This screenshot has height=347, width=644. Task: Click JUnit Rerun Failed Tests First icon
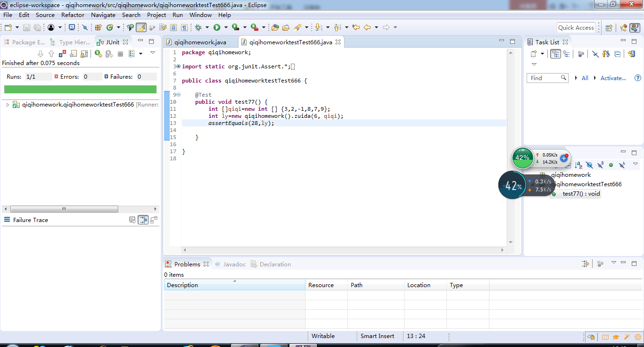[x=109, y=54]
